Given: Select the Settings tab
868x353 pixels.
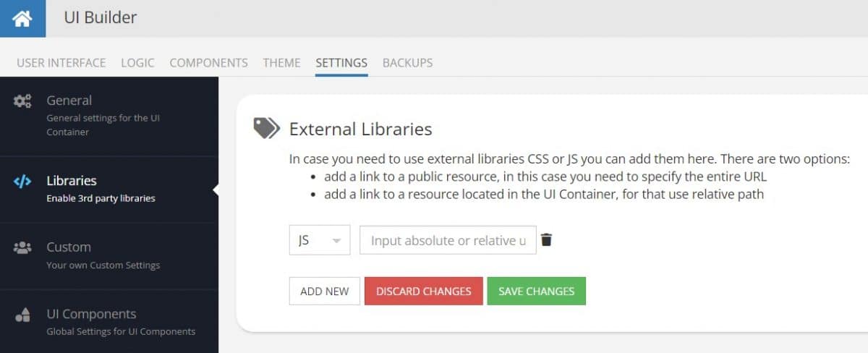Looking at the screenshot, I should [341, 62].
